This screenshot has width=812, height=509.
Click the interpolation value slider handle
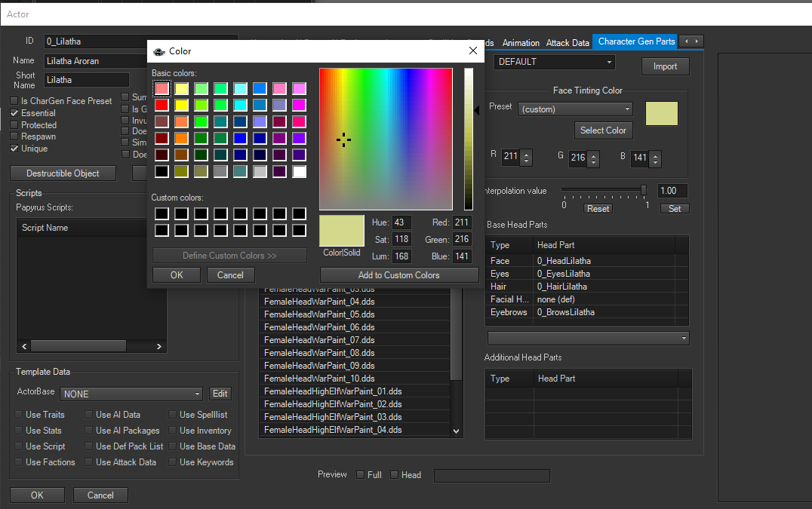pyautogui.click(x=644, y=190)
